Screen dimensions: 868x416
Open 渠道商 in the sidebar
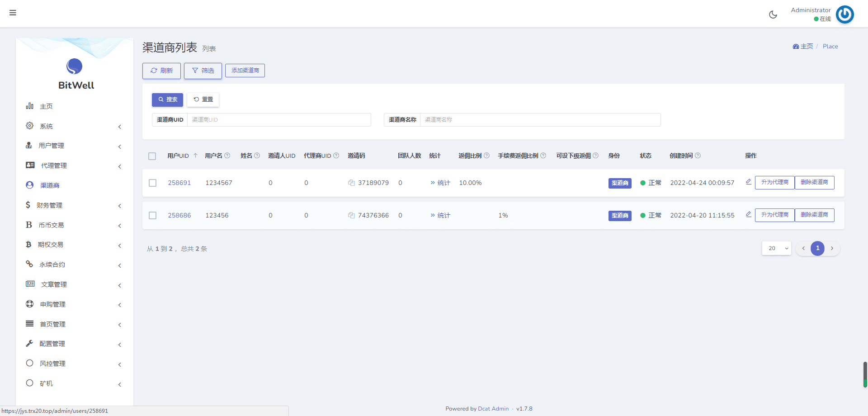click(50, 185)
